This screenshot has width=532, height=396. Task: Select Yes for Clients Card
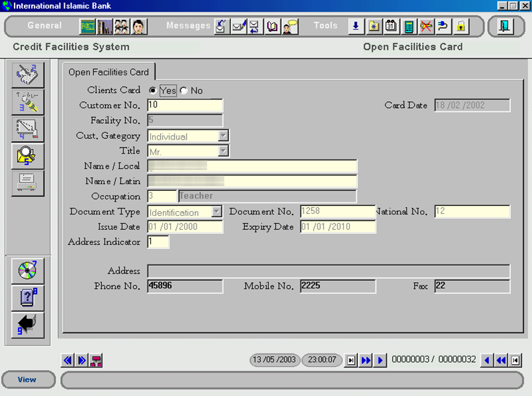pos(153,91)
